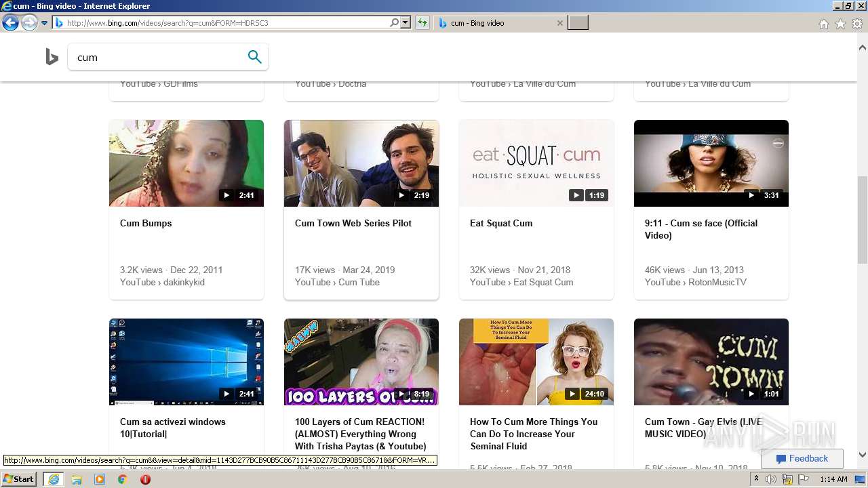The image size is (868, 488).
Task: Open the Windows Start menu
Action: coord(19,479)
